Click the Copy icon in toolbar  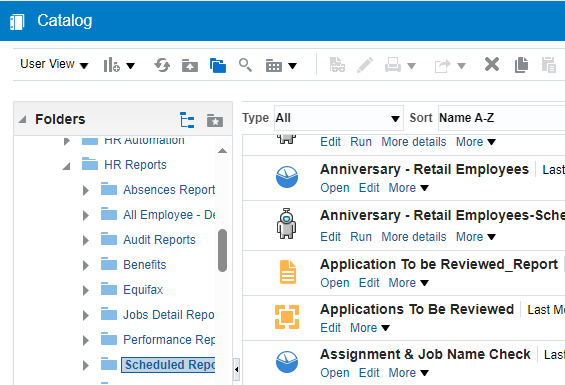coord(521,65)
